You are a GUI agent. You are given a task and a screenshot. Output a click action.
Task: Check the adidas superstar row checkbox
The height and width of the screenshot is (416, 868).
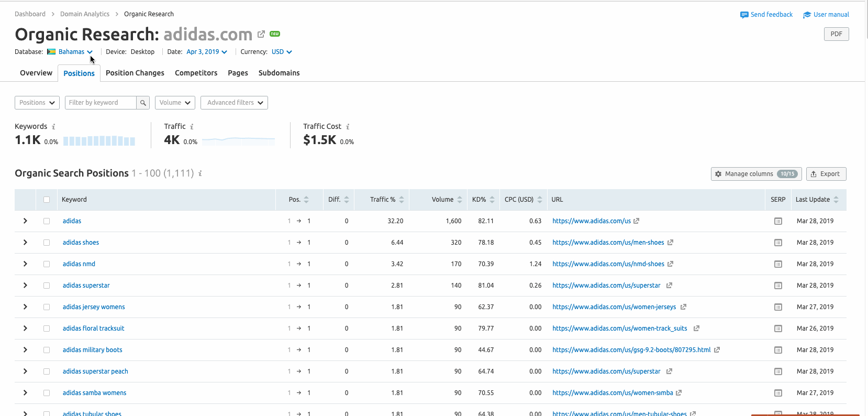pyautogui.click(x=47, y=286)
